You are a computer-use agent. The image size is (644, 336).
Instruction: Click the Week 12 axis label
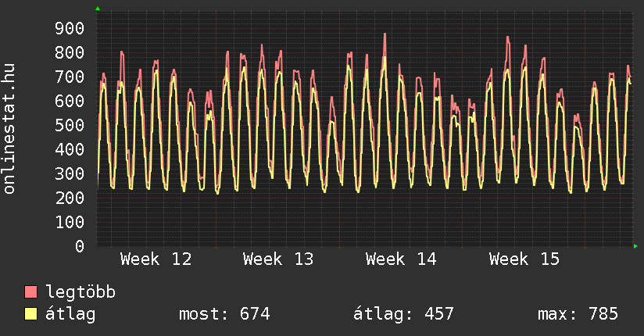(x=156, y=259)
